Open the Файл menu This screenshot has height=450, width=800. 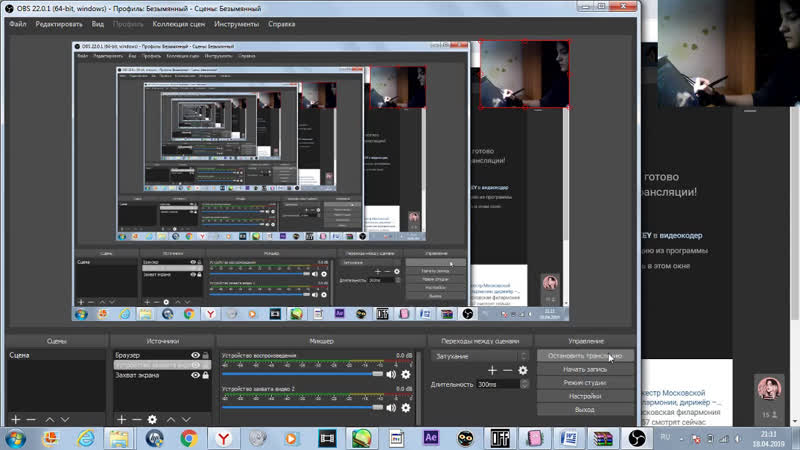[x=18, y=24]
